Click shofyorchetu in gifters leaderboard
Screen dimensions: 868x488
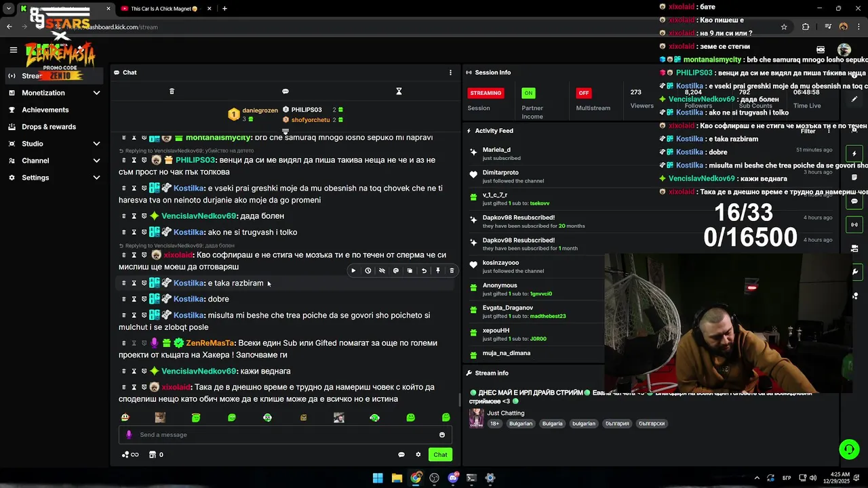[311, 120]
